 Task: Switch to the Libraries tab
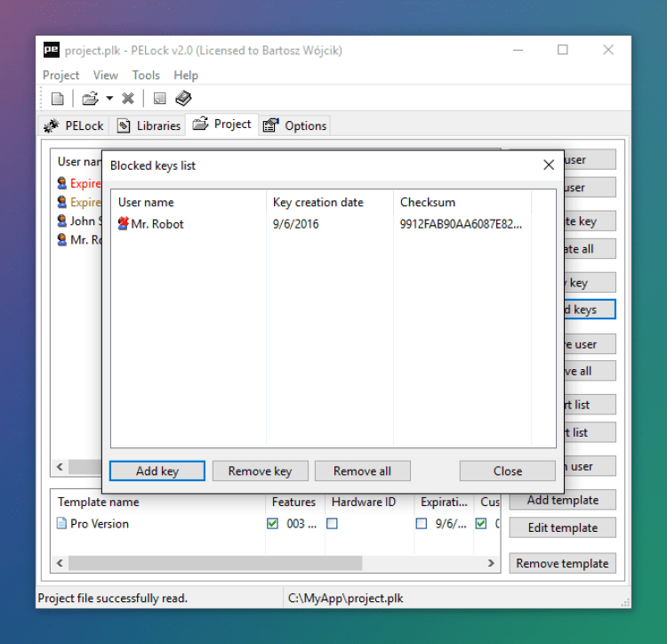(x=148, y=126)
